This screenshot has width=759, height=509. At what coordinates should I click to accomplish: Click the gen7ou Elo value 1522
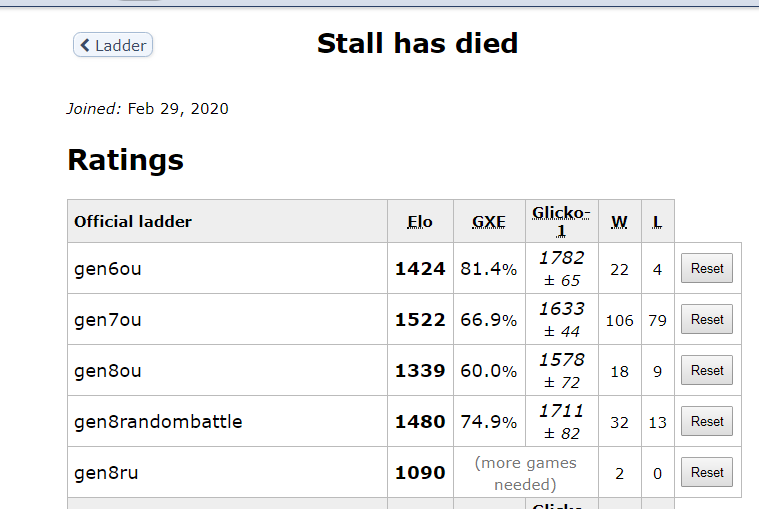tap(420, 320)
